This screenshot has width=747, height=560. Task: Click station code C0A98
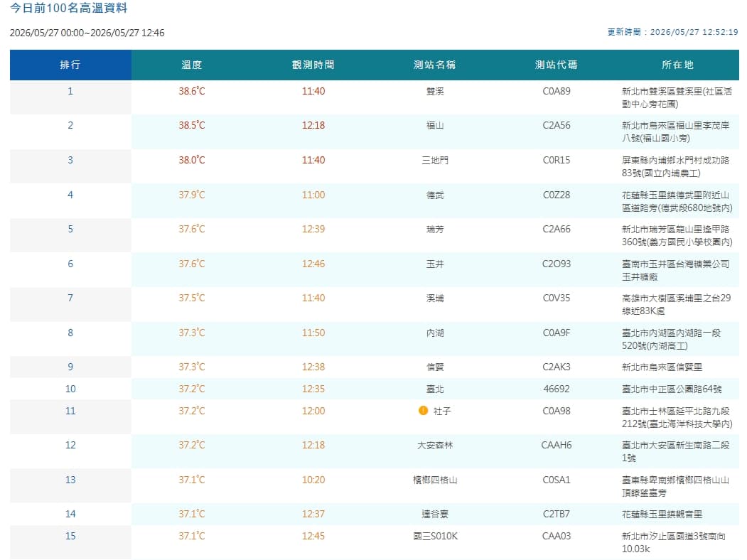click(557, 411)
